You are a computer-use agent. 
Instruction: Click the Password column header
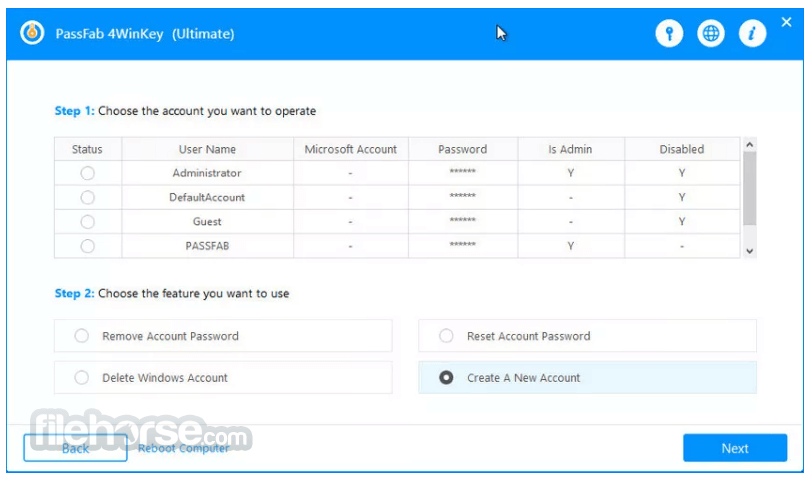coord(462,149)
